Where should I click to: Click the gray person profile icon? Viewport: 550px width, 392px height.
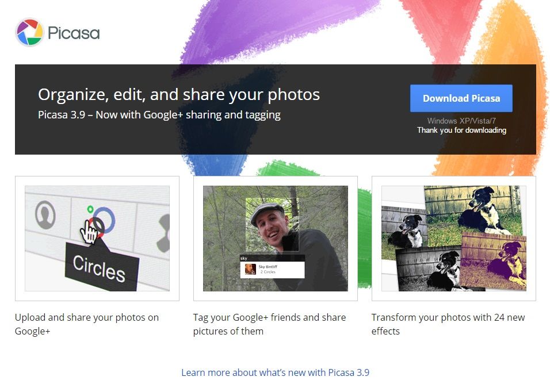pos(45,215)
